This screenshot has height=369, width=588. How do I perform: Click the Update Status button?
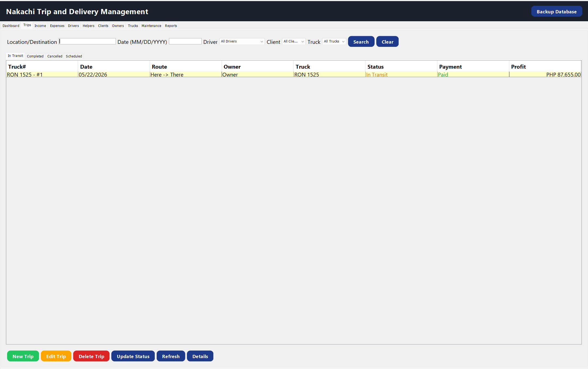pyautogui.click(x=133, y=356)
